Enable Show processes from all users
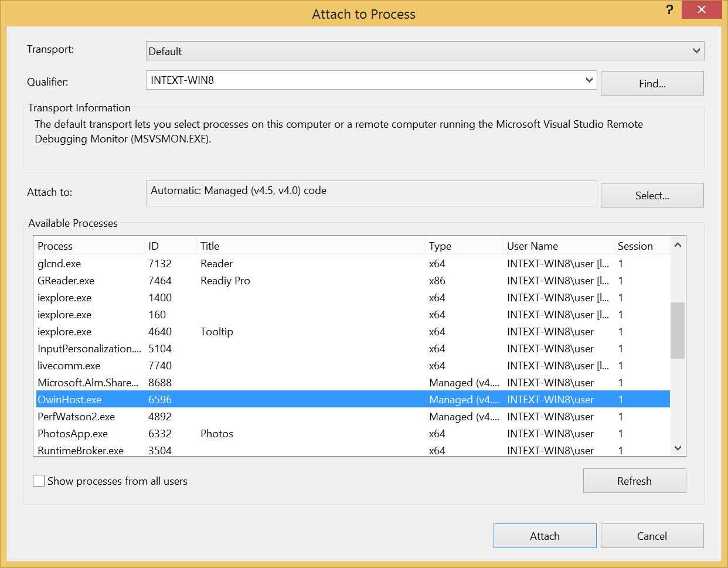728x568 pixels. (x=39, y=481)
